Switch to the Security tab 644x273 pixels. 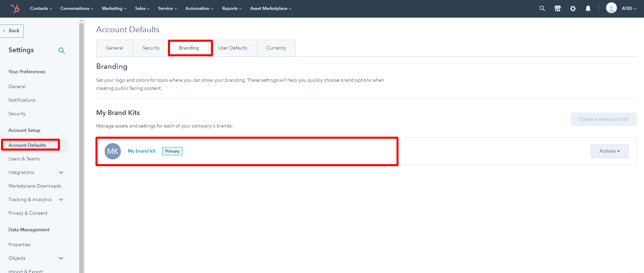(x=151, y=48)
